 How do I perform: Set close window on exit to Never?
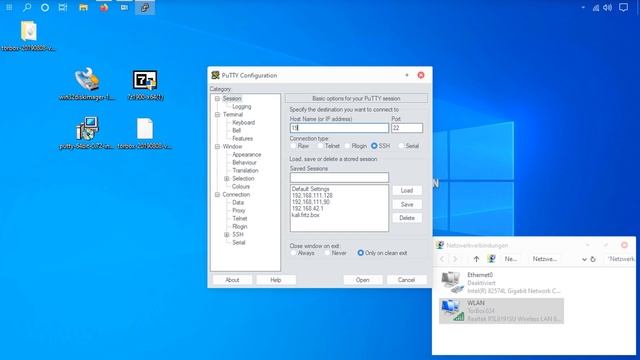click(327, 253)
